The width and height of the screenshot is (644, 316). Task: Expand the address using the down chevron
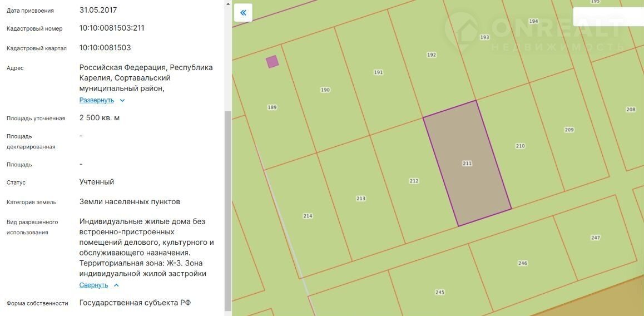tap(122, 101)
